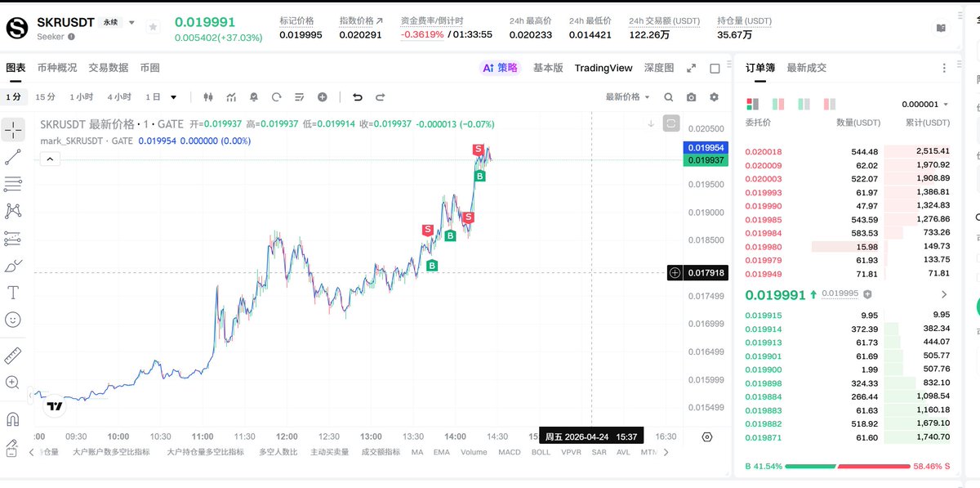
Task: Select the 1分 timeframe
Action: 14,96
